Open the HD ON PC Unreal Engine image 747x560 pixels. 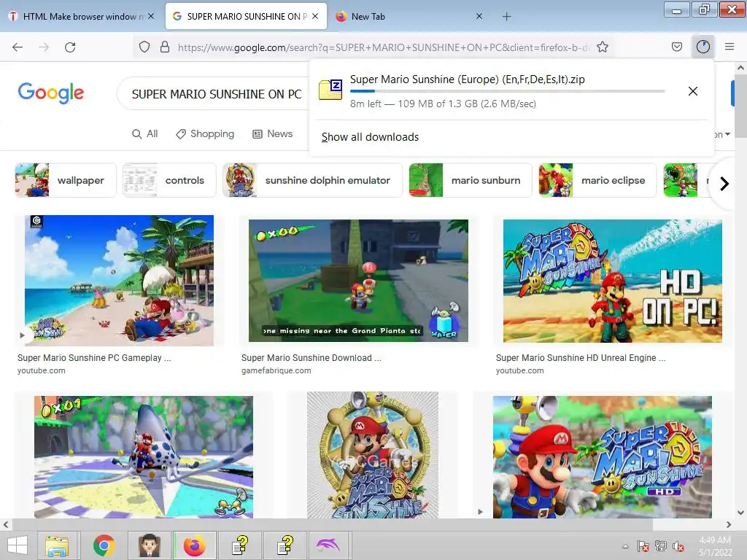(x=613, y=281)
